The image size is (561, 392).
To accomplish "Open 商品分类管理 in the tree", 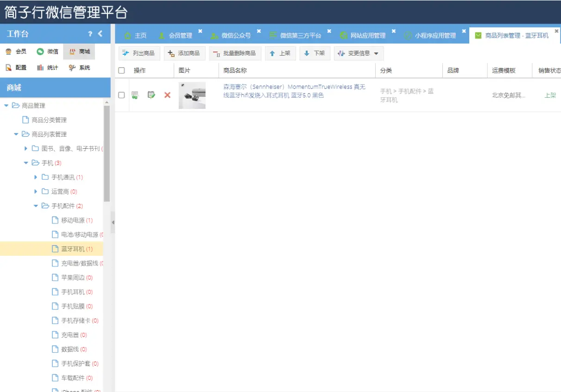I will click(49, 120).
